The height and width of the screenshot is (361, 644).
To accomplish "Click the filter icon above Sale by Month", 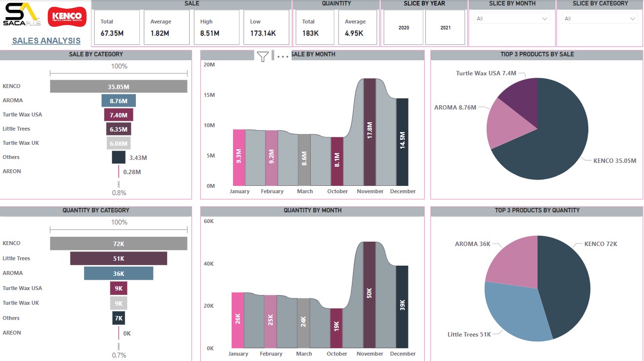I will [263, 56].
